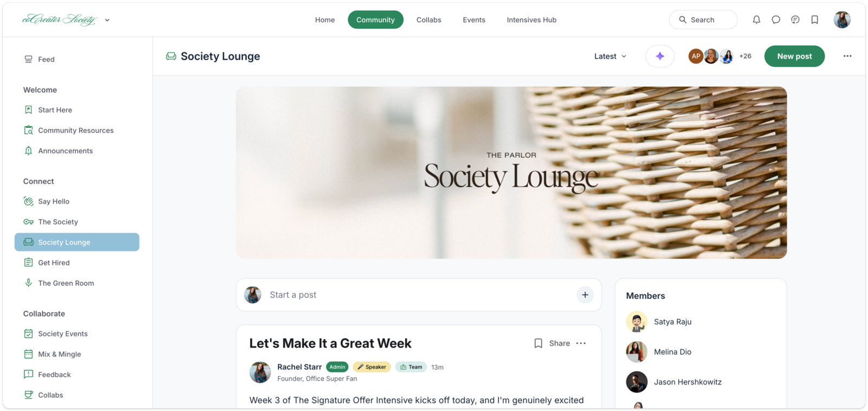Share the Great Week post
This screenshot has height=411, width=868.
coord(559,343)
